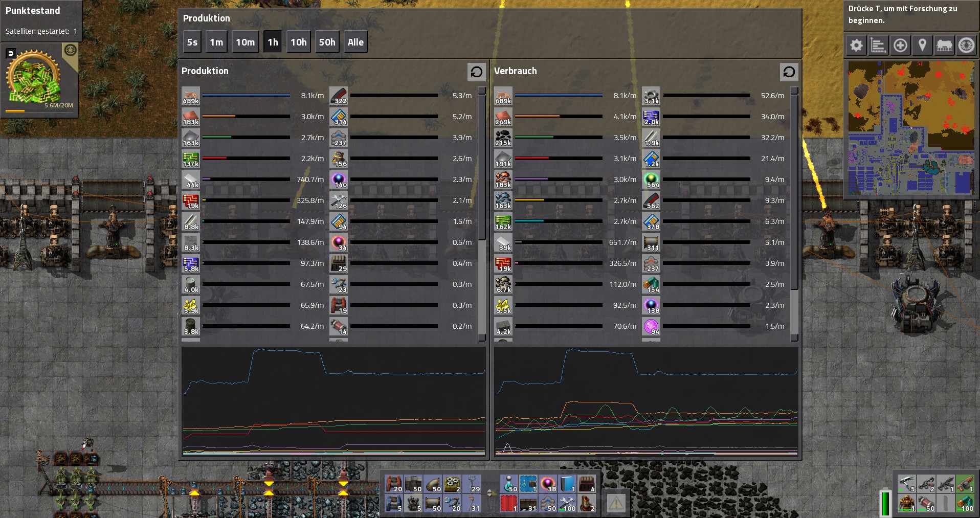Select coal icon showing 215k in Verbrauch

click(503, 138)
